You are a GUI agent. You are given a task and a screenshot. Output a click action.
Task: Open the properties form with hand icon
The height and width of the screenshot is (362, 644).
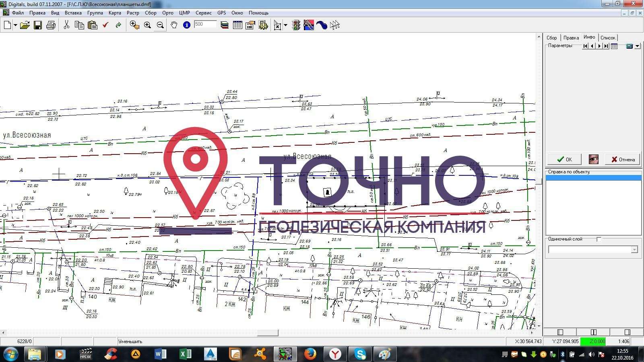pos(250,25)
